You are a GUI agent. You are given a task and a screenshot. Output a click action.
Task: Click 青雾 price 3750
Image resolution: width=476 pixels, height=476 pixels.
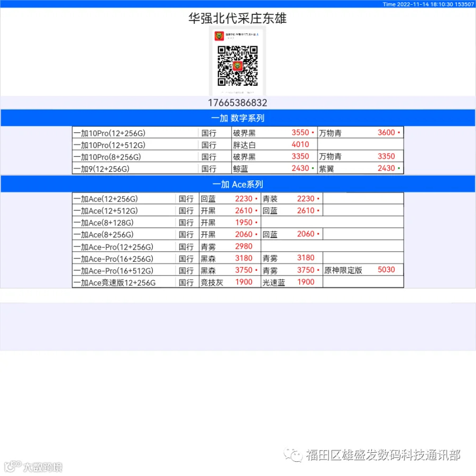click(306, 270)
